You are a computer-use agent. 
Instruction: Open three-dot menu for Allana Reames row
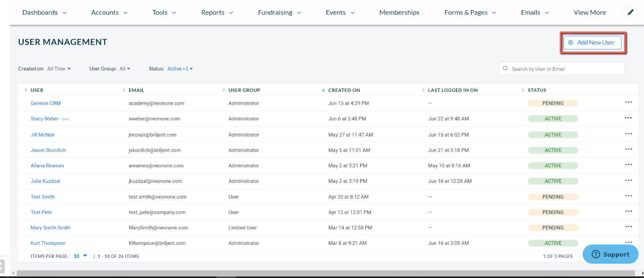pos(628,165)
